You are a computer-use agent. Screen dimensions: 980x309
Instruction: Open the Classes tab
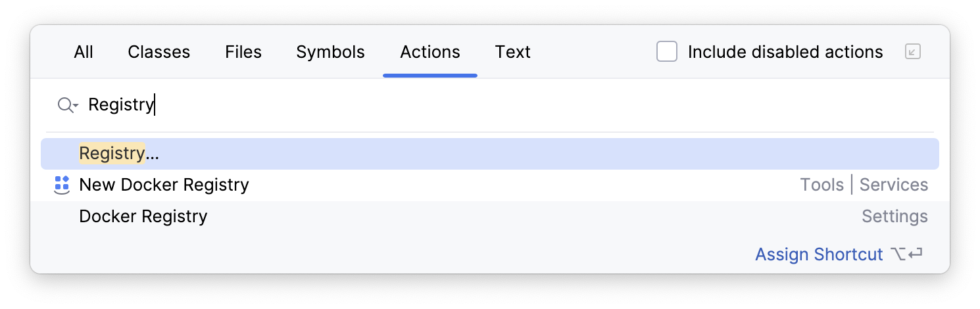(x=159, y=52)
